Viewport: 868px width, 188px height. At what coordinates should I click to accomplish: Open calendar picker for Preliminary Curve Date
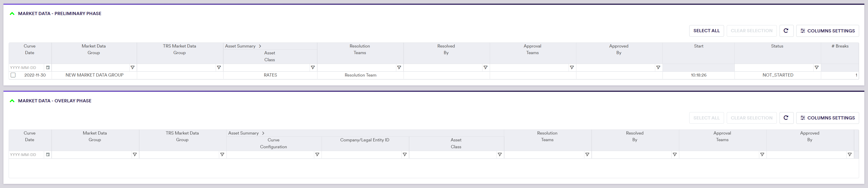pyautogui.click(x=48, y=68)
